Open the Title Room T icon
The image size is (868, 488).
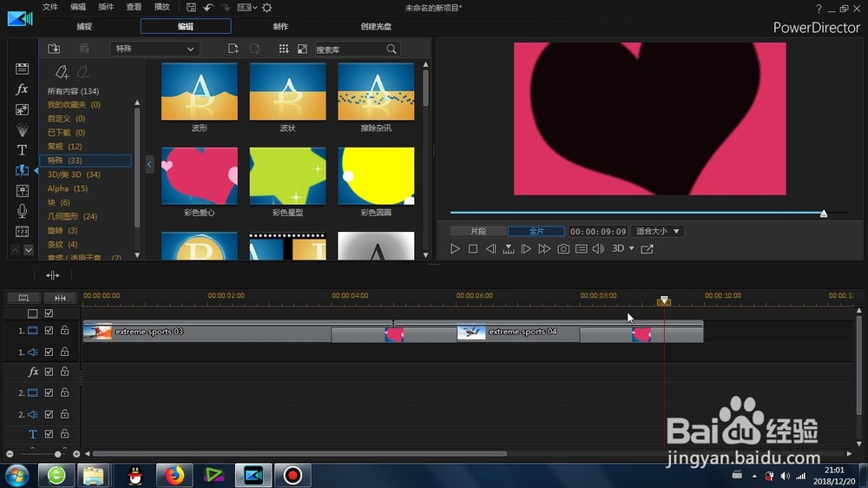click(23, 150)
